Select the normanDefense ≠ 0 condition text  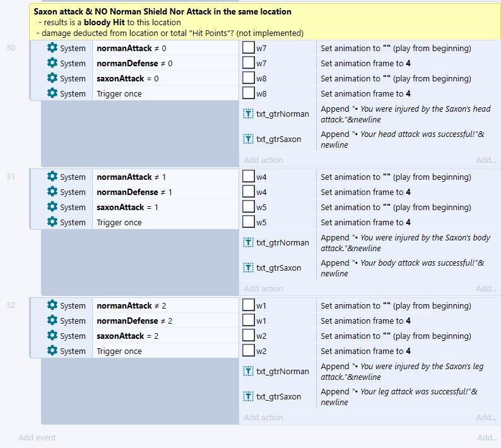click(x=134, y=63)
